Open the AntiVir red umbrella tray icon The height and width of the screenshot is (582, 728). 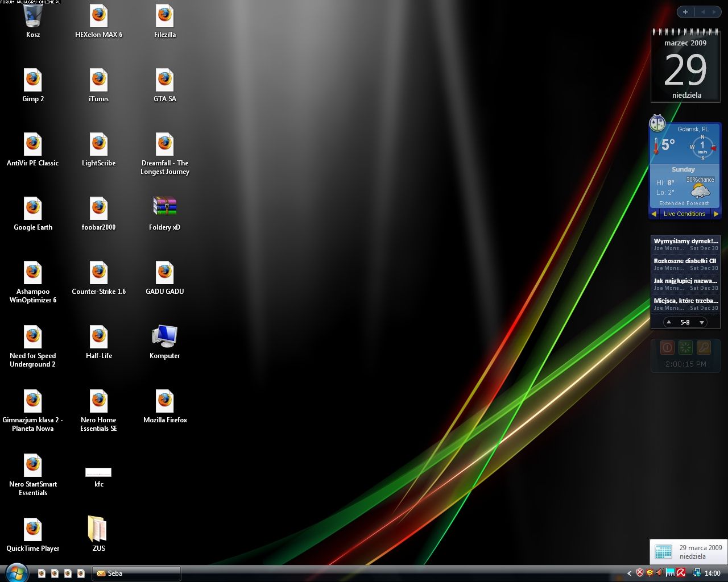[681, 573]
